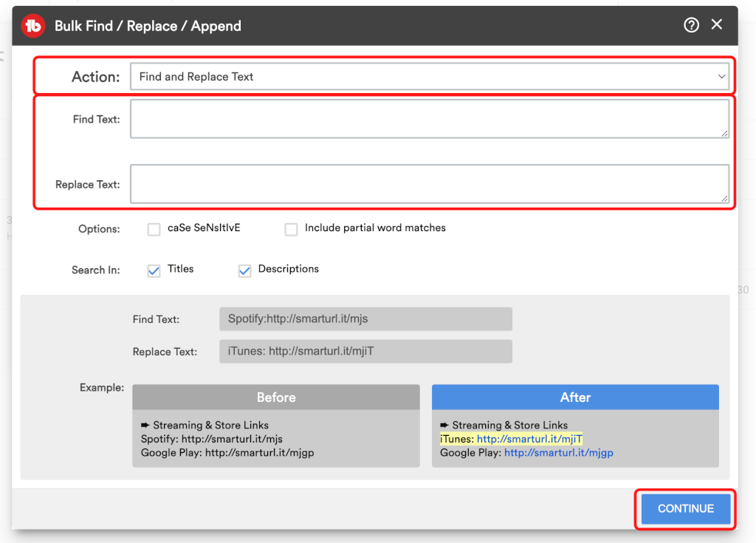Open the Google Play smarturl.it/mjgp link
Viewport: 756px width, 543px height.
tap(558, 453)
